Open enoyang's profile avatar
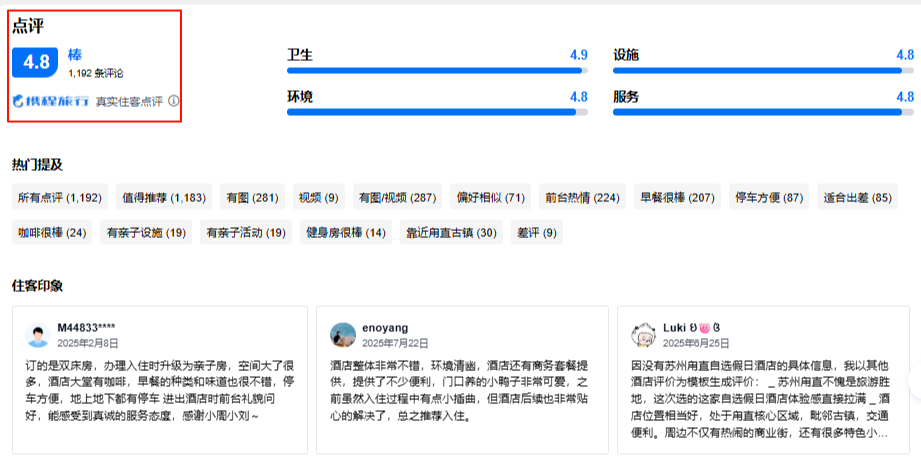Image resolution: width=921 pixels, height=466 pixels. [343, 335]
